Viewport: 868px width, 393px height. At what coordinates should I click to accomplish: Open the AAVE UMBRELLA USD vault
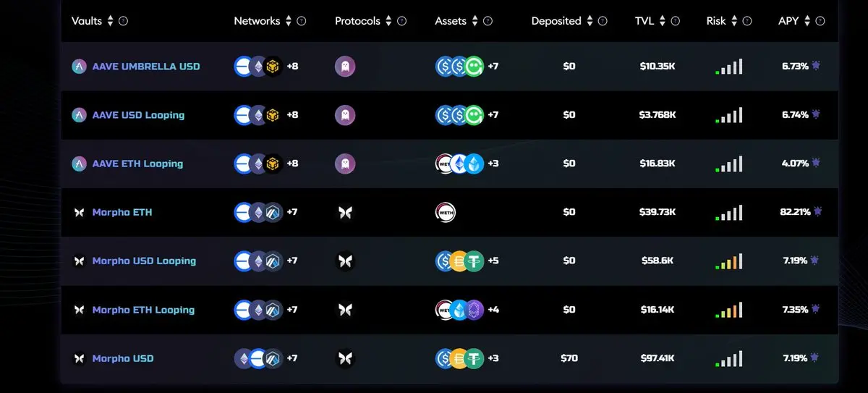[146, 67]
